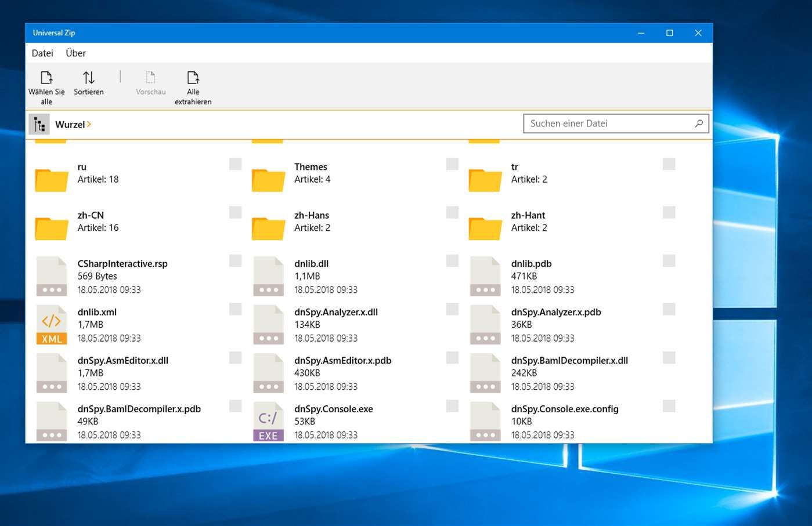
Task: Click the dnSpy.BamlDecompiler.x.pdb file icon
Action: coord(52,422)
